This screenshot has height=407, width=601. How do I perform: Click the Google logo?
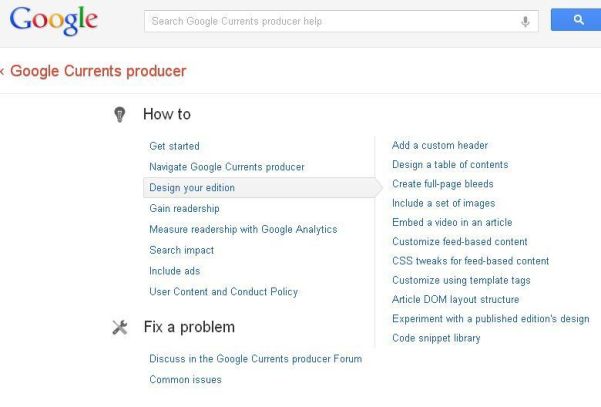pos(54,21)
